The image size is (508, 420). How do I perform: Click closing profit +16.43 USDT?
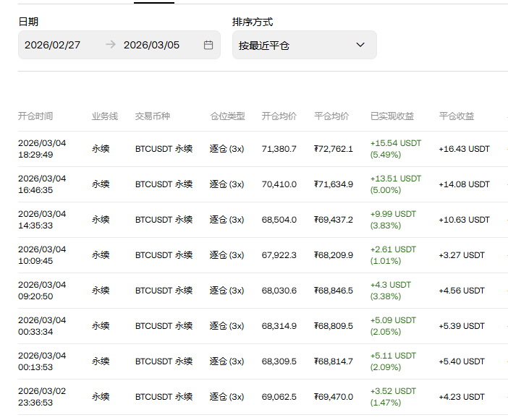click(x=464, y=149)
